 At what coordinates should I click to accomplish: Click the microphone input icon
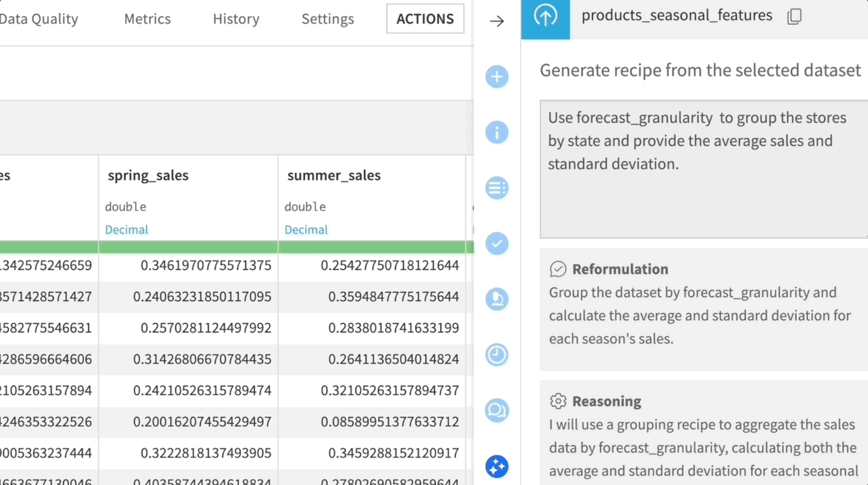[x=496, y=299]
